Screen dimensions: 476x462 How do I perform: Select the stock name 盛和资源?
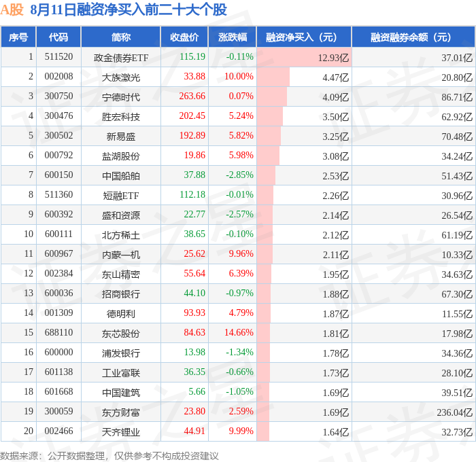121,215
